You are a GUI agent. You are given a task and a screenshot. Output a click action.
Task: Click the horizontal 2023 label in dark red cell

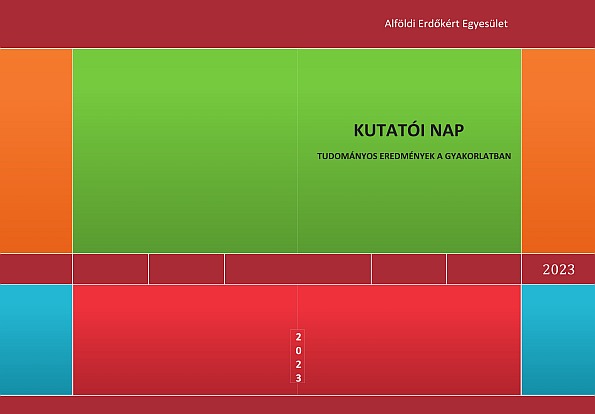click(558, 269)
